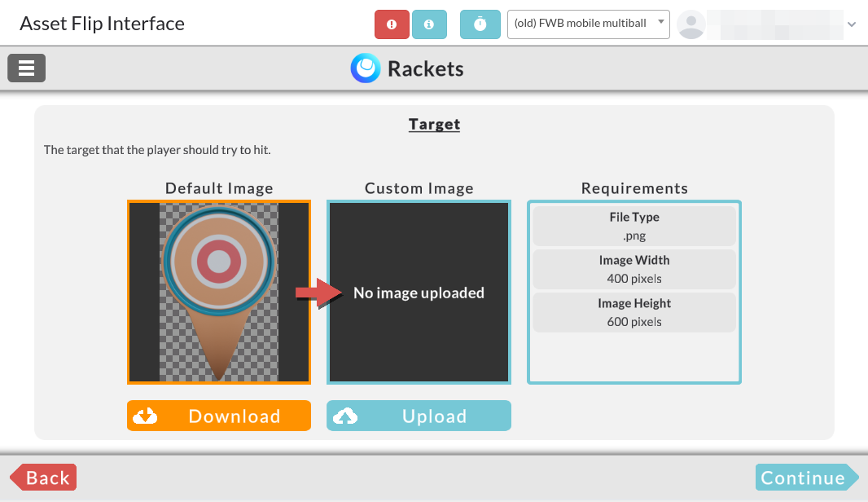Click the Requirements panel header
Image resolution: width=868 pixels, height=502 pixels.
pyautogui.click(x=634, y=188)
